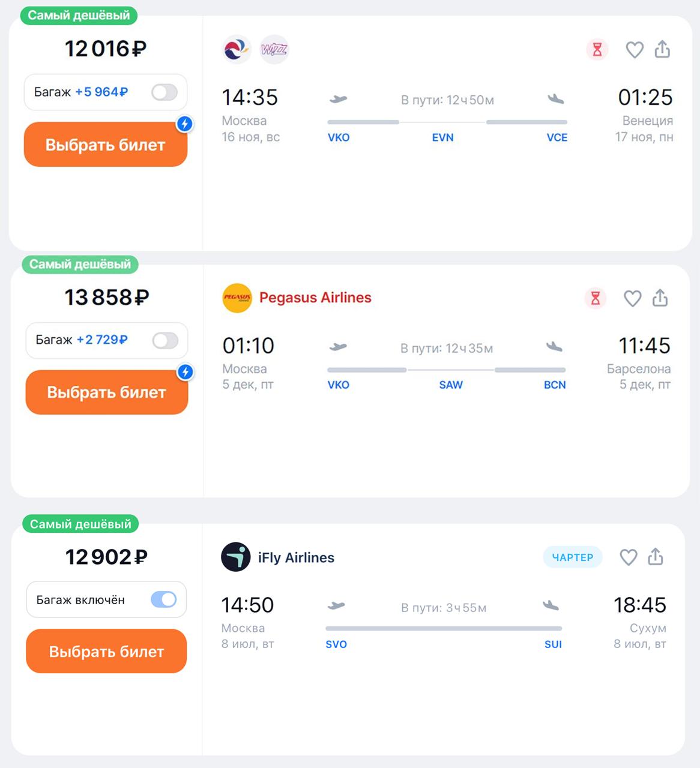
Task: Share the iFly Airlines ticket
Action: [x=656, y=557]
